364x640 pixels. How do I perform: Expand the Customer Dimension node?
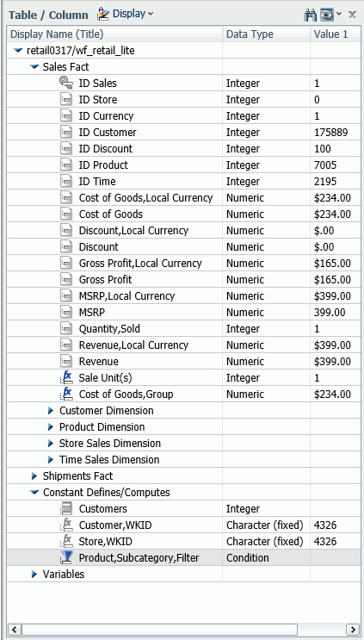pyautogui.click(x=51, y=411)
